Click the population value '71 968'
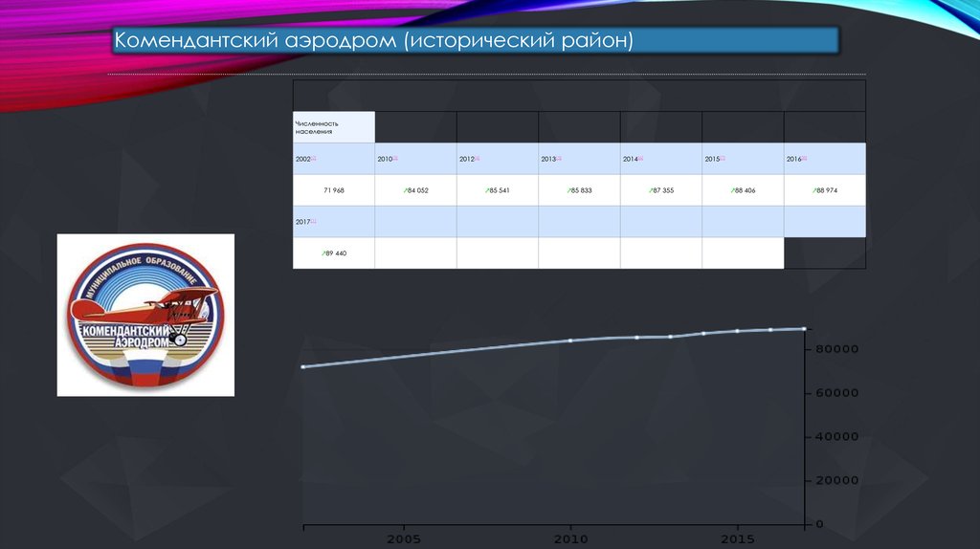The height and width of the screenshot is (549, 980). pos(334,190)
